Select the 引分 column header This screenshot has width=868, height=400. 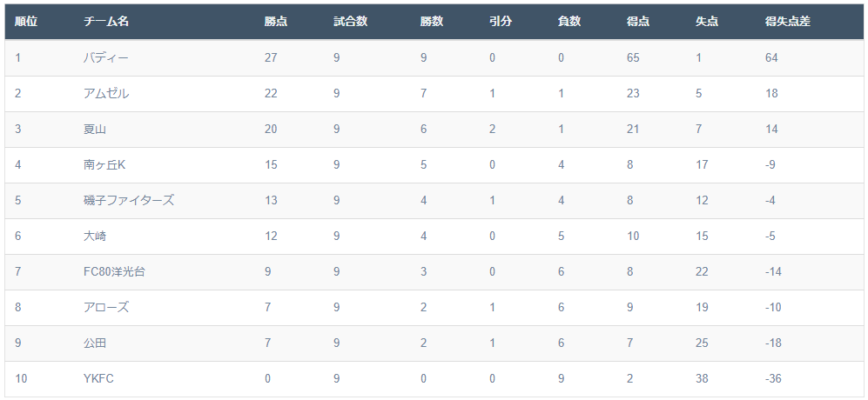[501, 22]
